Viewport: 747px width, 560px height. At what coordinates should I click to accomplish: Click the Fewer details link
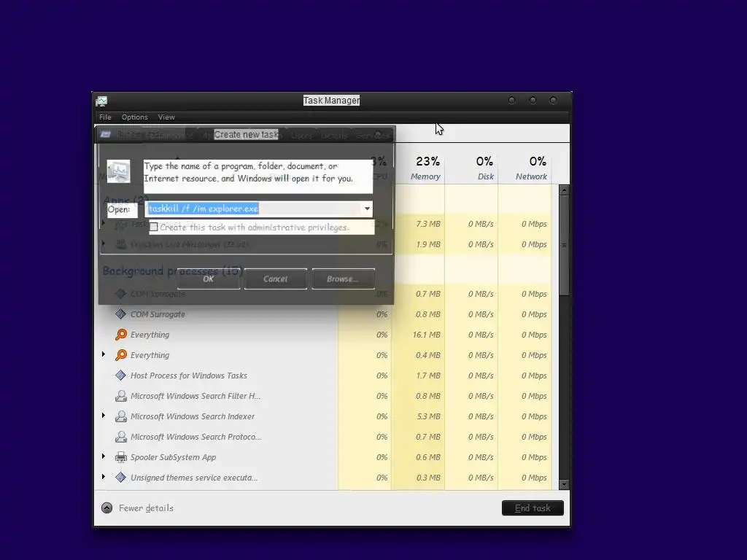click(146, 508)
